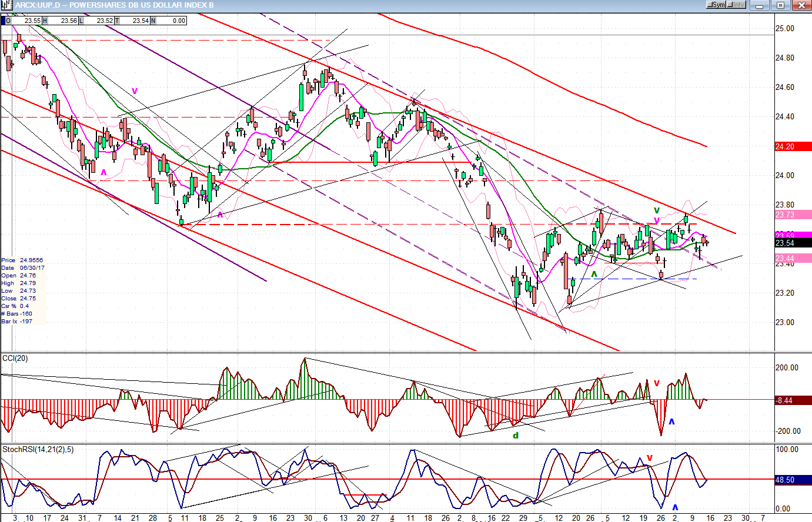The height and width of the screenshot is (522, 812).
Task: Click the pink 23.44 price label on the axis
Action: (793, 258)
